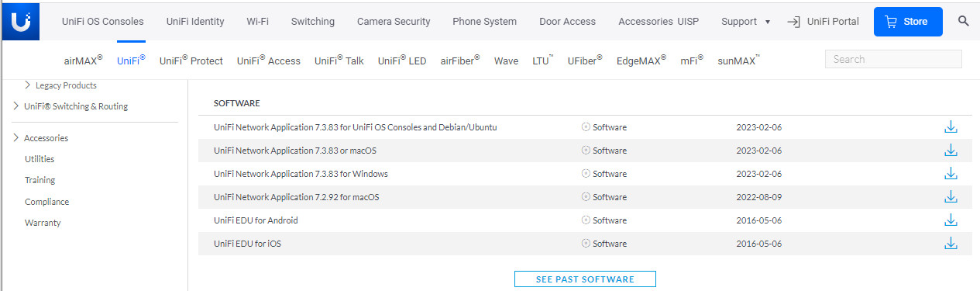Open the Support dropdown menu

point(745,22)
